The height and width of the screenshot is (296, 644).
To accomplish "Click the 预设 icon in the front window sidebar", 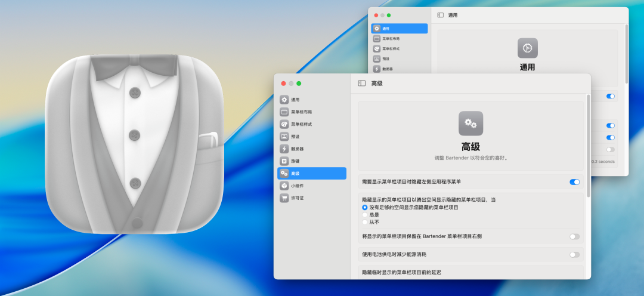I will pos(284,137).
